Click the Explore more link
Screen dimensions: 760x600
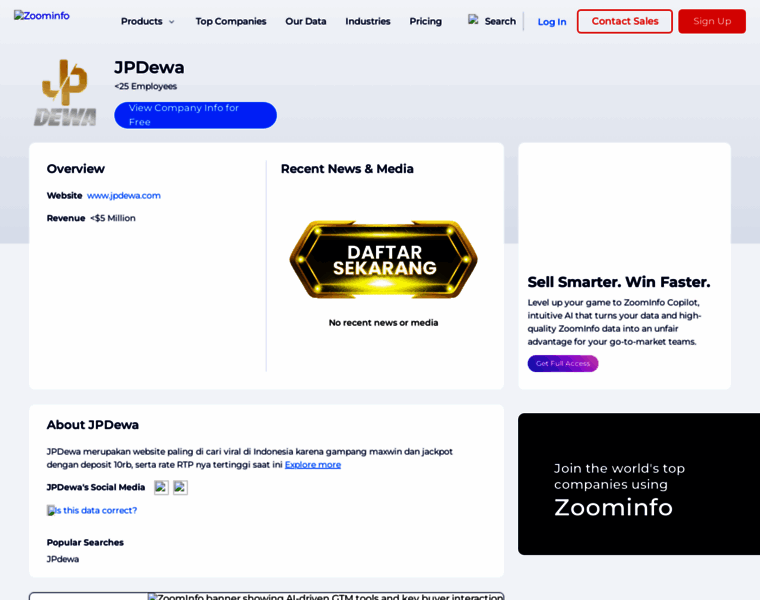pyautogui.click(x=313, y=465)
